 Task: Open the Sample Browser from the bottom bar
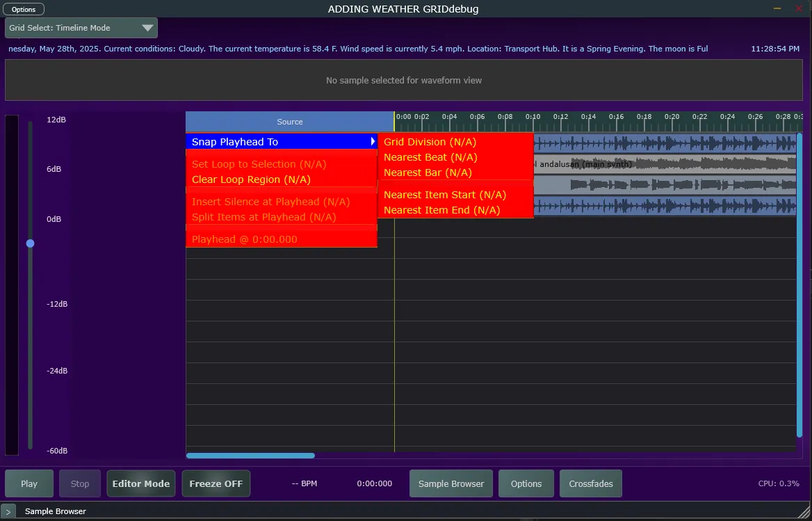point(450,483)
